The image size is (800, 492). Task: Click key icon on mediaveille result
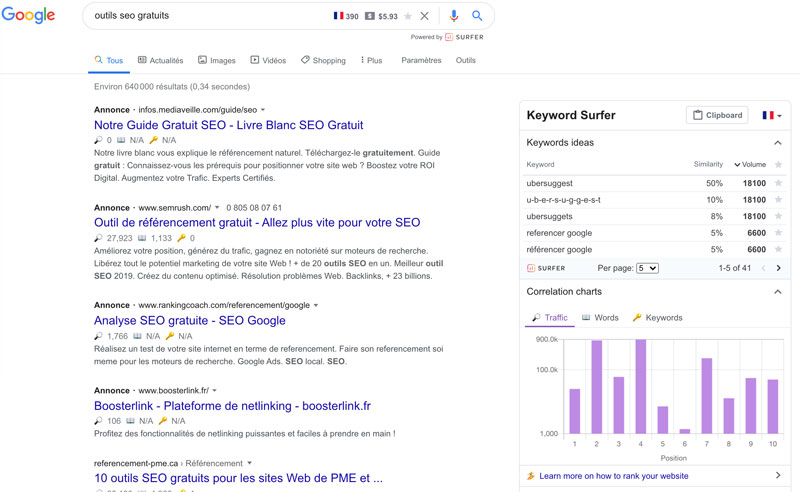[153, 140]
